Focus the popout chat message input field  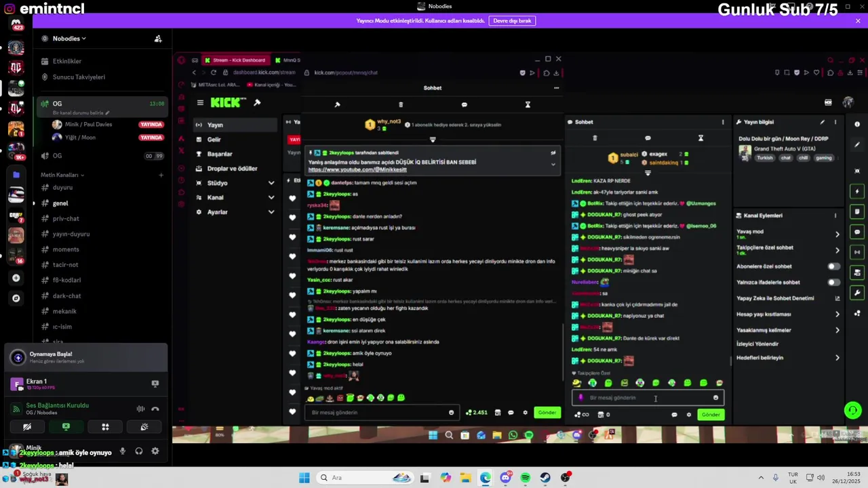point(380,412)
